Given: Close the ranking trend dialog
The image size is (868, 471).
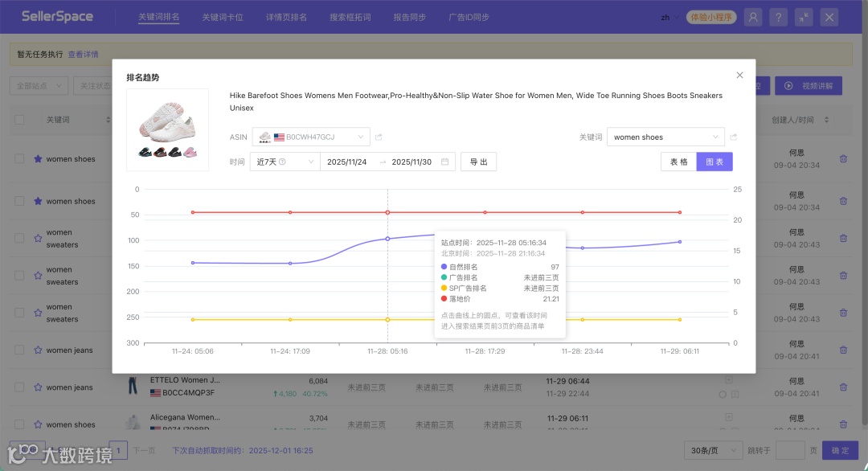Looking at the screenshot, I should pyautogui.click(x=739, y=76).
